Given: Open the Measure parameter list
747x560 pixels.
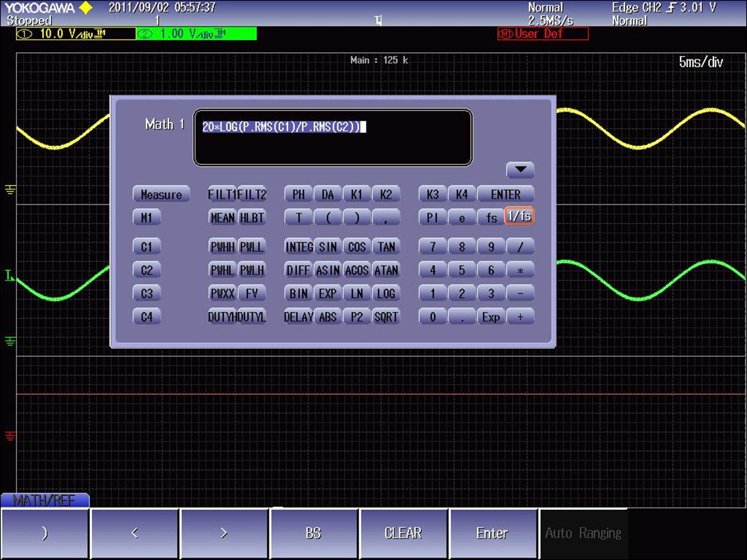Looking at the screenshot, I should click(161, 194).
